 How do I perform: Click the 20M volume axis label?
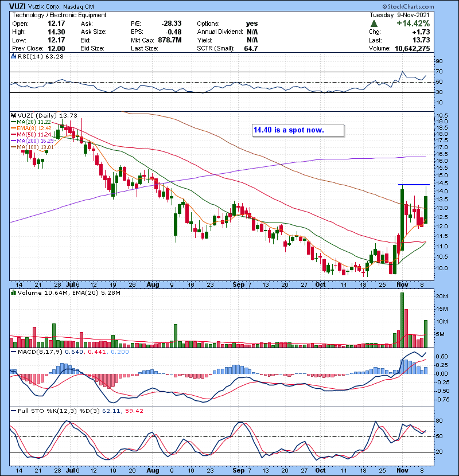pos(442,296)
